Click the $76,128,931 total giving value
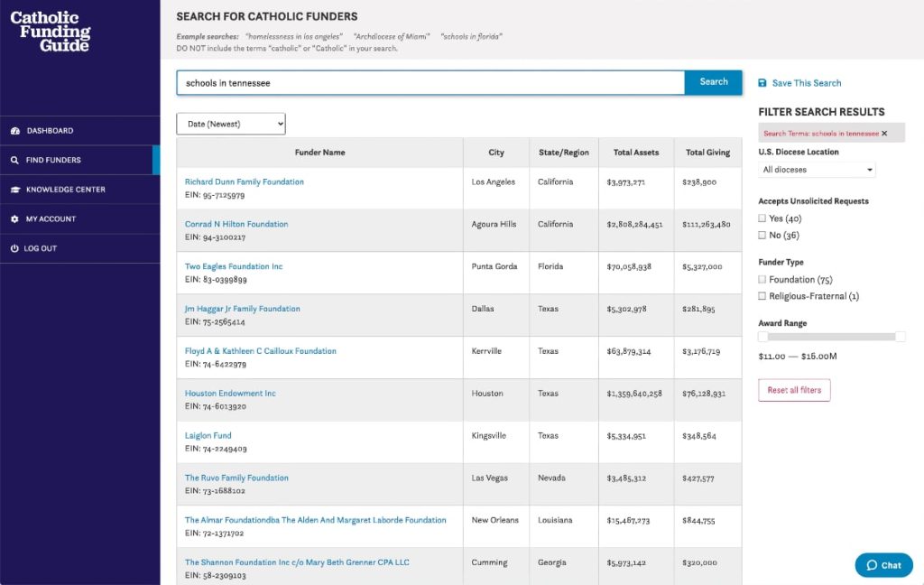Image resolution: width=924 pixels, height=585 pixels. coord(704,394)
